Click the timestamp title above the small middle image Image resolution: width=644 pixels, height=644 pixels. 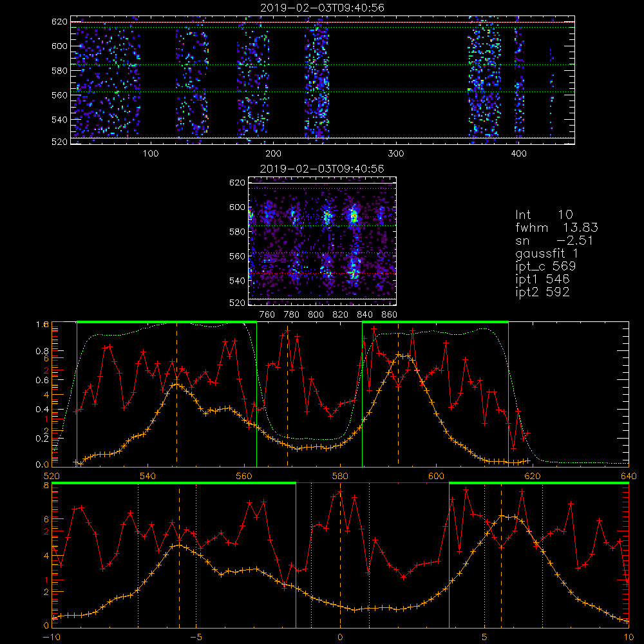[x=323, y=169]
